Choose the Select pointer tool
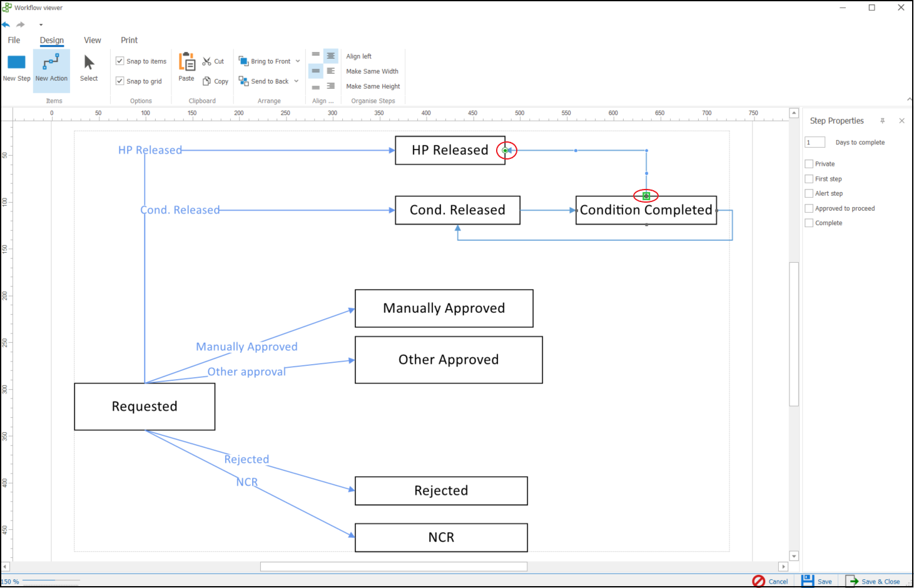The width and height of the screenshot is (914, 588). coord(89,69)
